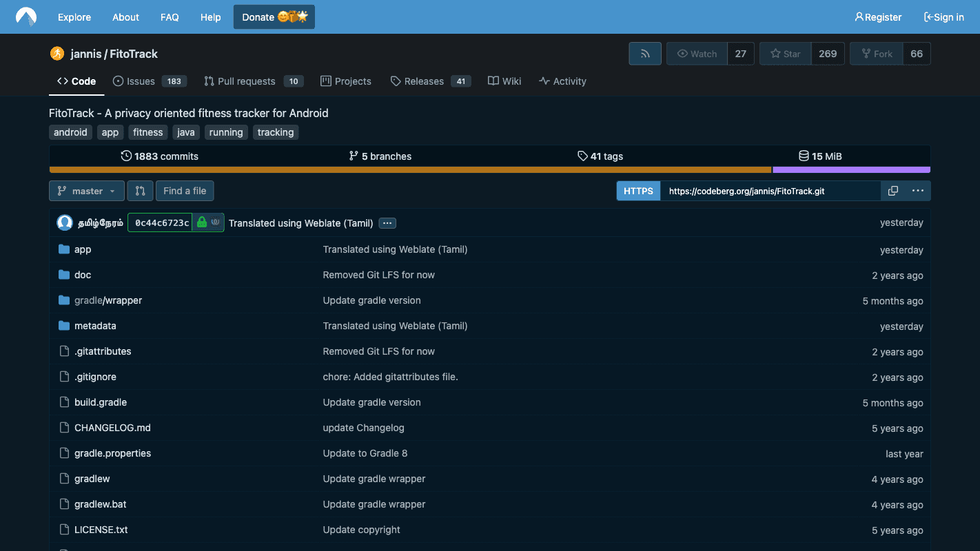Open the app folder

click(x=83, y=249)
